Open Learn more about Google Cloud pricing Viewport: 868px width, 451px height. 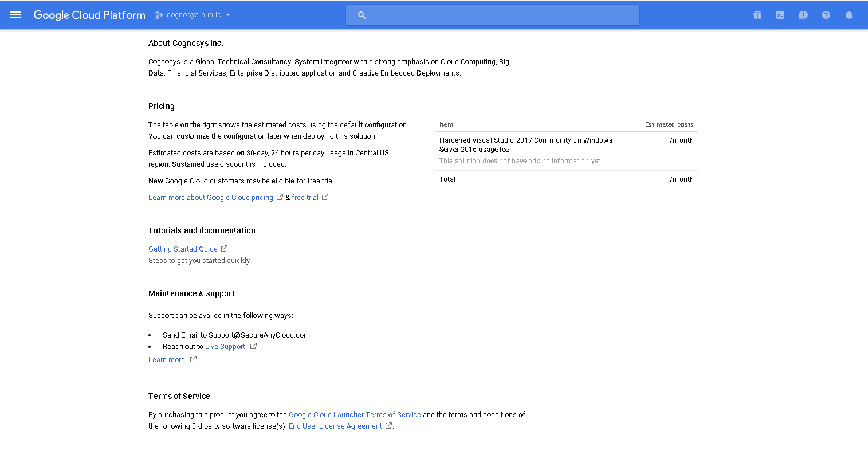pyautogui.click(x=210, y=198)
